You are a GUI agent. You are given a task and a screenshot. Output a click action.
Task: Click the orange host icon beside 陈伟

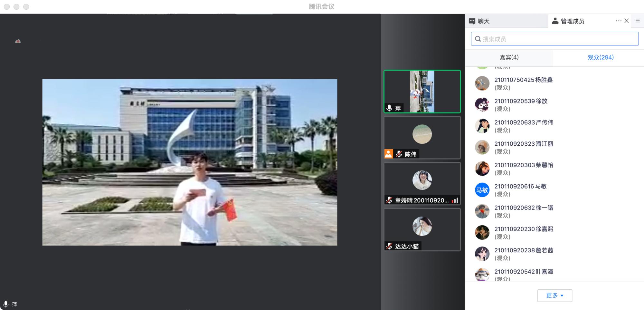coord(389,154)
